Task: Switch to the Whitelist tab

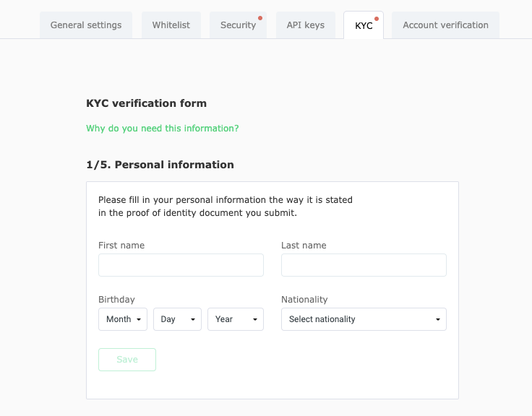Action: pyautogui.click(x=171, y=25)
